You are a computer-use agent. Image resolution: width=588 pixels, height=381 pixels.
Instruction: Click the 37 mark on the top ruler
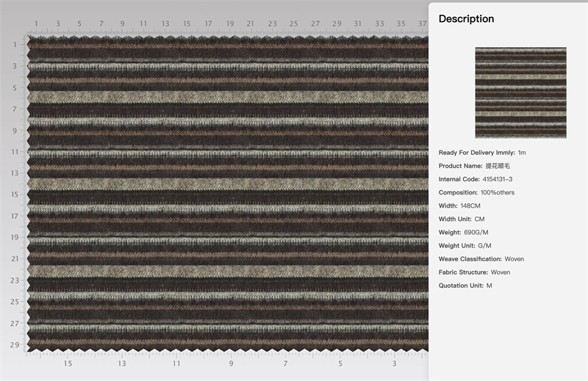coord(423,23)
